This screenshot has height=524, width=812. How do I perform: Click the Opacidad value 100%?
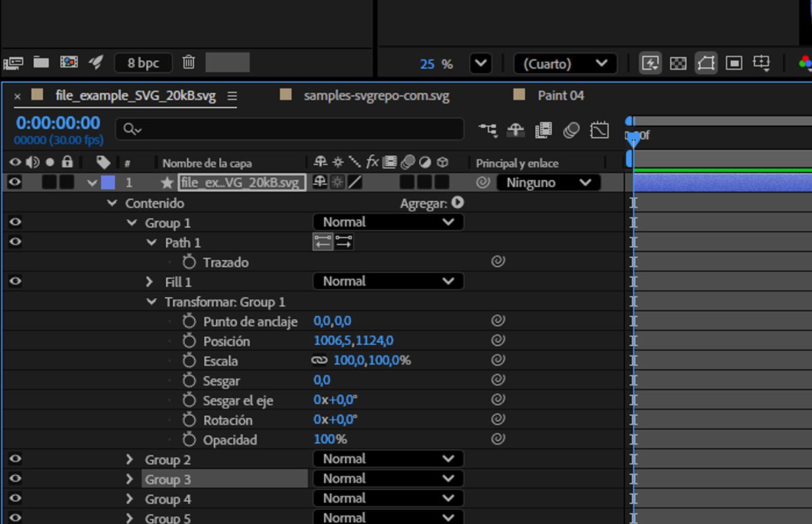pyautogui.click(x=330, y=439)
